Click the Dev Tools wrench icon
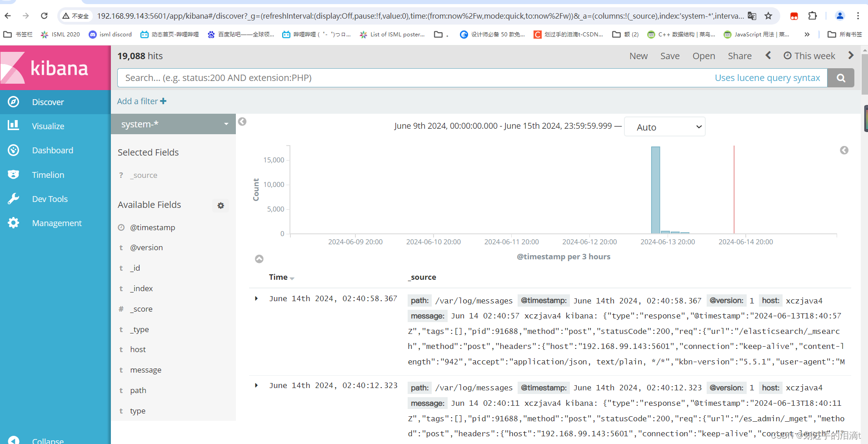The width and height of the screenshot is (868, 444). tap(14, 199)
